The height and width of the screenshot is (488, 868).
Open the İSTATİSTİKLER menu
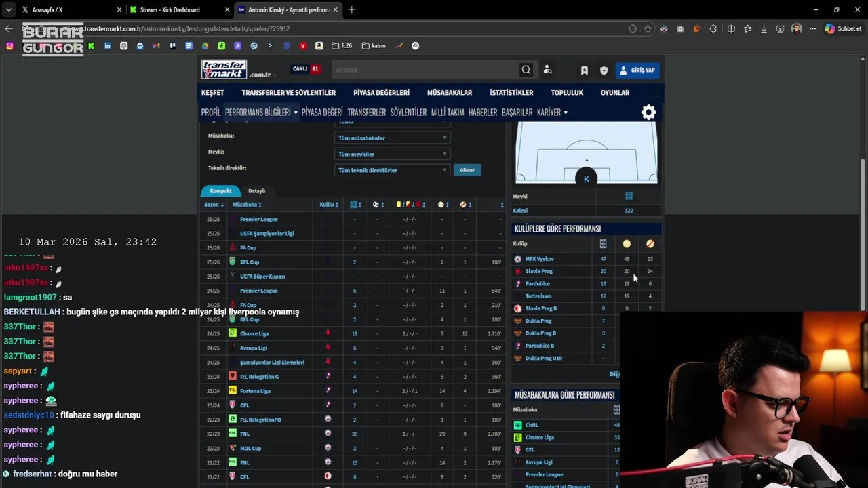(x=511, y=93)
